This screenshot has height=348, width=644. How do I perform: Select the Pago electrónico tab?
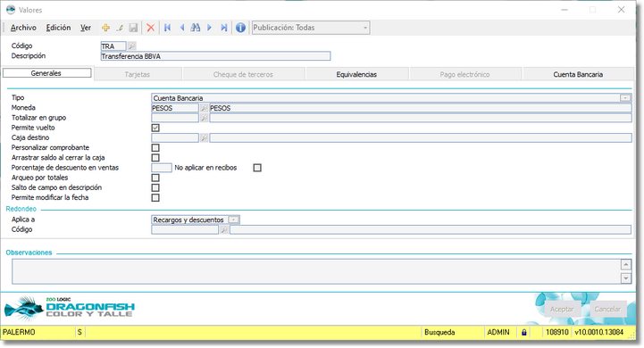click(464, 74)
